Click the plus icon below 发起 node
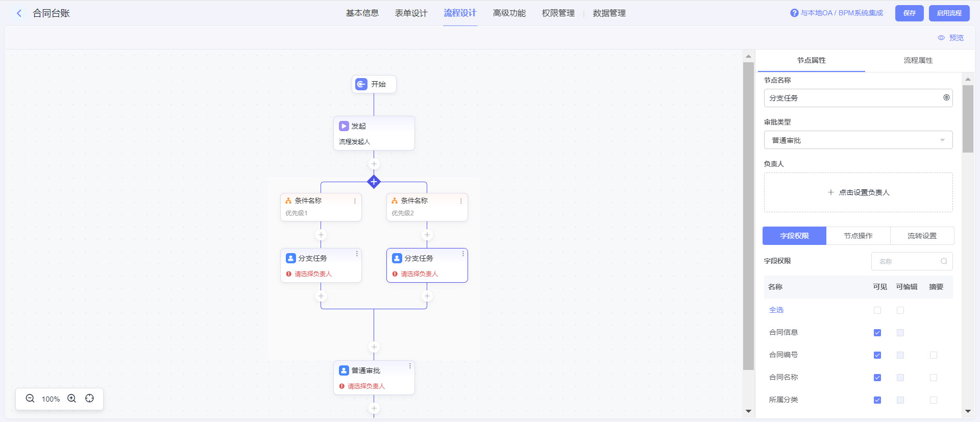 point(374,164)
